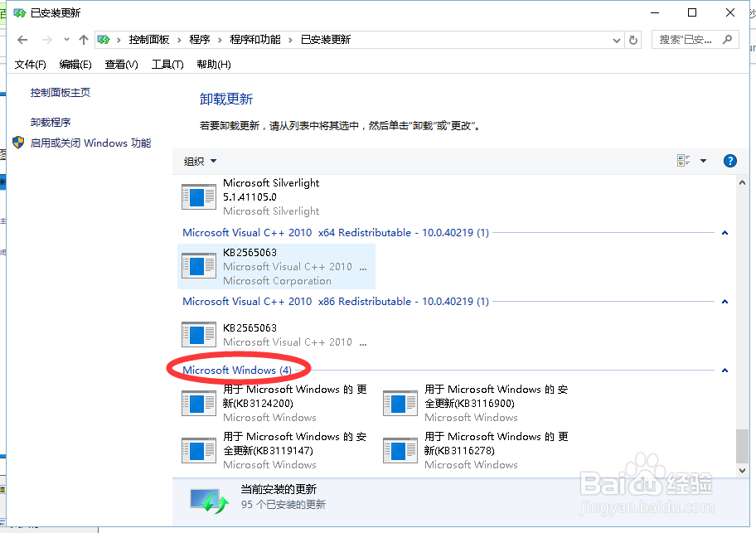Maximize the 已安装更新 window
The width and height of the screenshot is (756, 533).
point(692,13)
